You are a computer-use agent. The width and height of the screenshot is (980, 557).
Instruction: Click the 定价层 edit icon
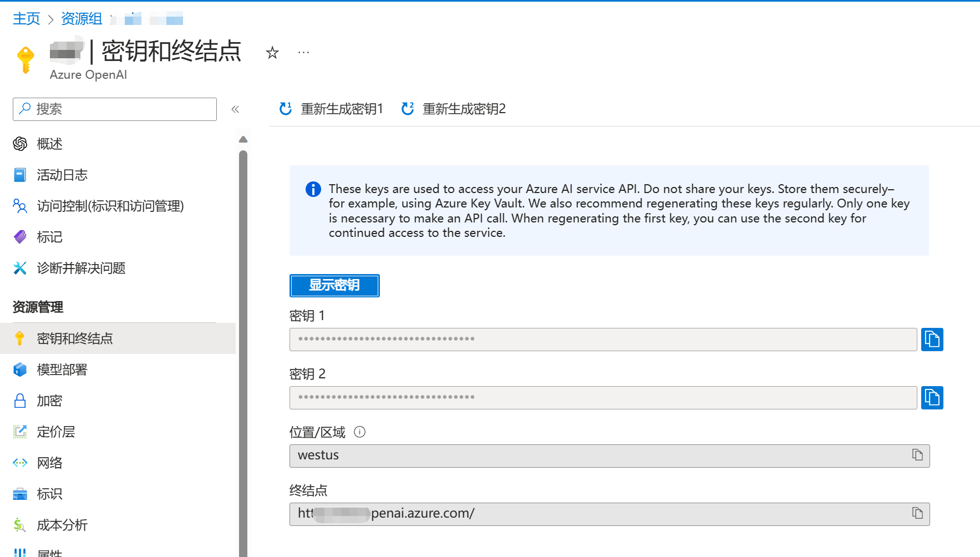[20, 432]
